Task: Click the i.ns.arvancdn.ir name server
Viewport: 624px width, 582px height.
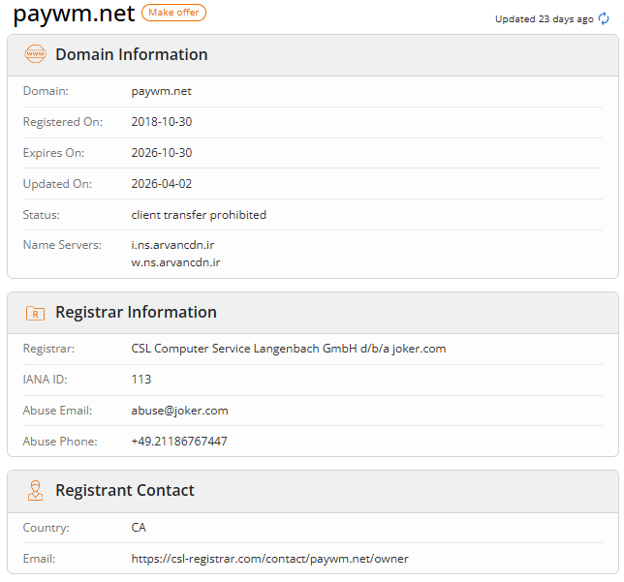Action: pyautogui.click(x=173, y=245)
